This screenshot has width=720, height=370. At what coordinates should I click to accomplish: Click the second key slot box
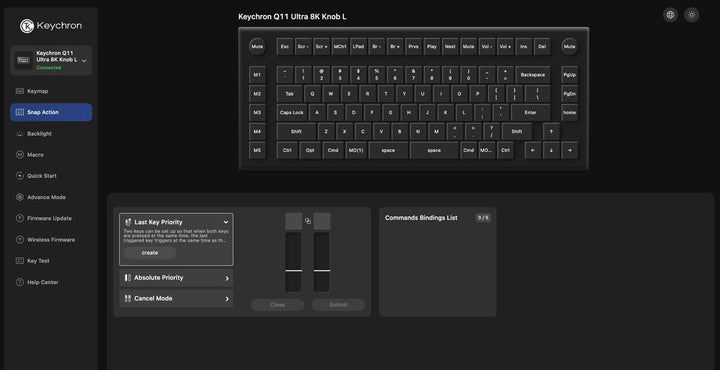point(322,221)
